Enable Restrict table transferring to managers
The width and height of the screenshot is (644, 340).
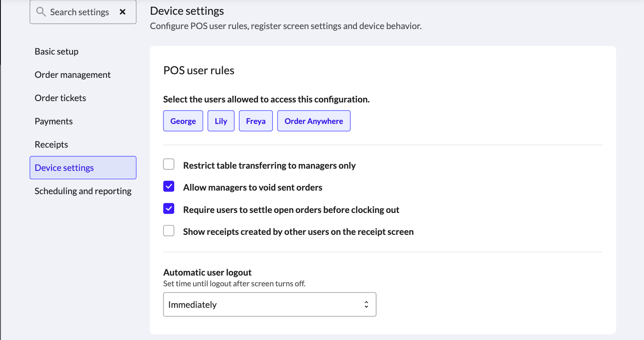(169, 165)
